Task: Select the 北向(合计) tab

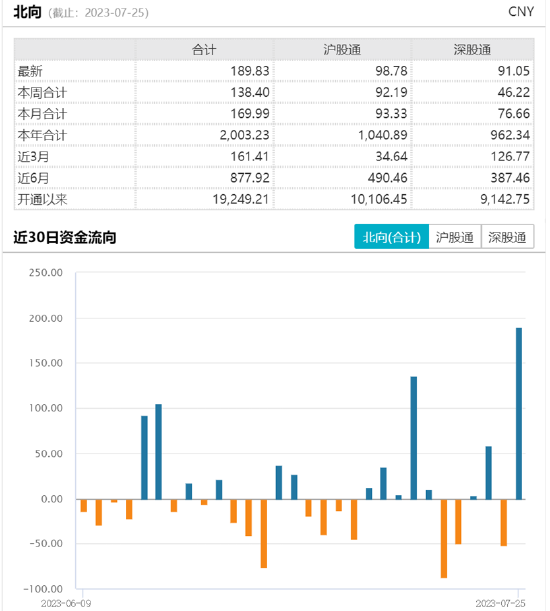Action: click(391, 237)
